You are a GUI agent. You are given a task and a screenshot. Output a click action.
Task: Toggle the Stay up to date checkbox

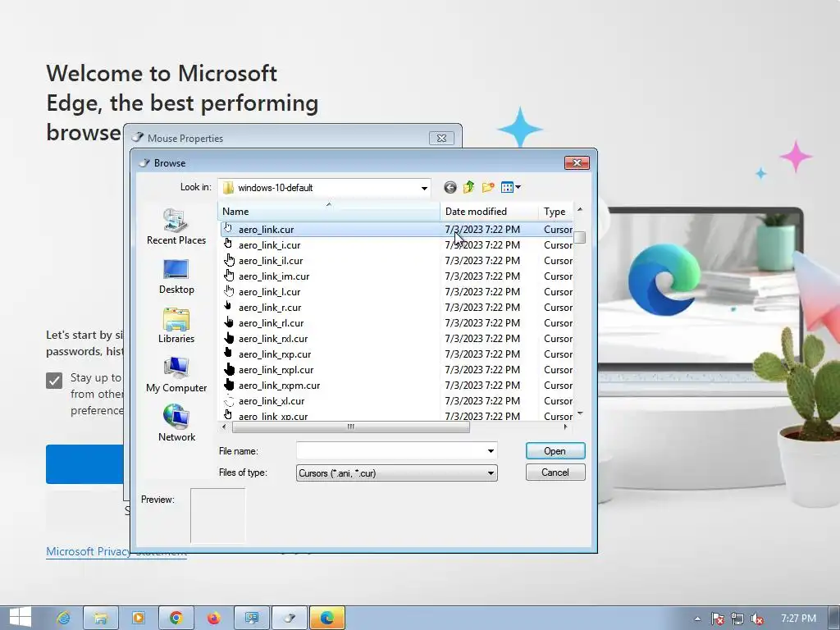click(x=54, y=381)
